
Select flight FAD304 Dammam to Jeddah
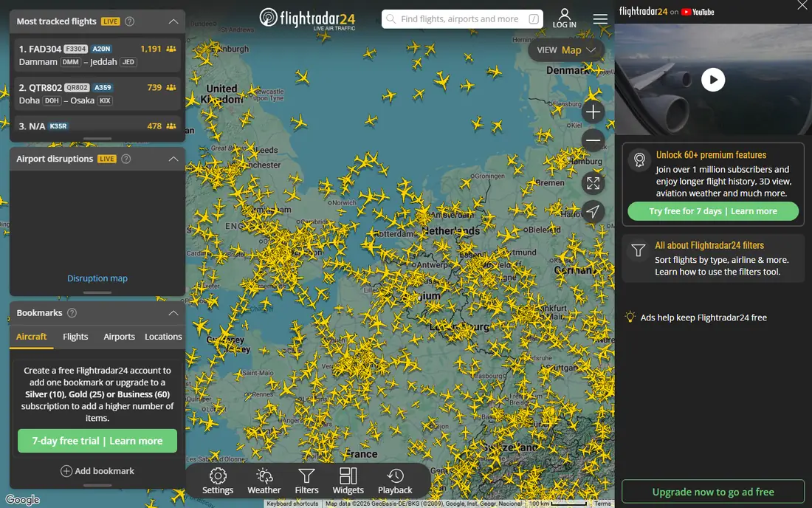(97, 55)
